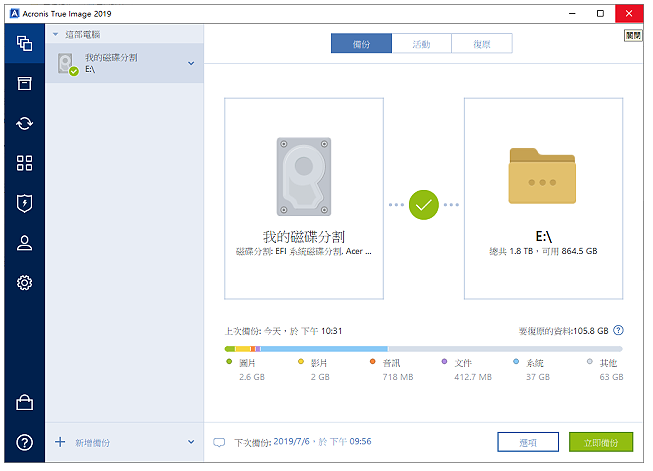The width and height of the screenshot is (653, 471).
Task: Click 新增備份 to add backup
Action: click(92, 443)
